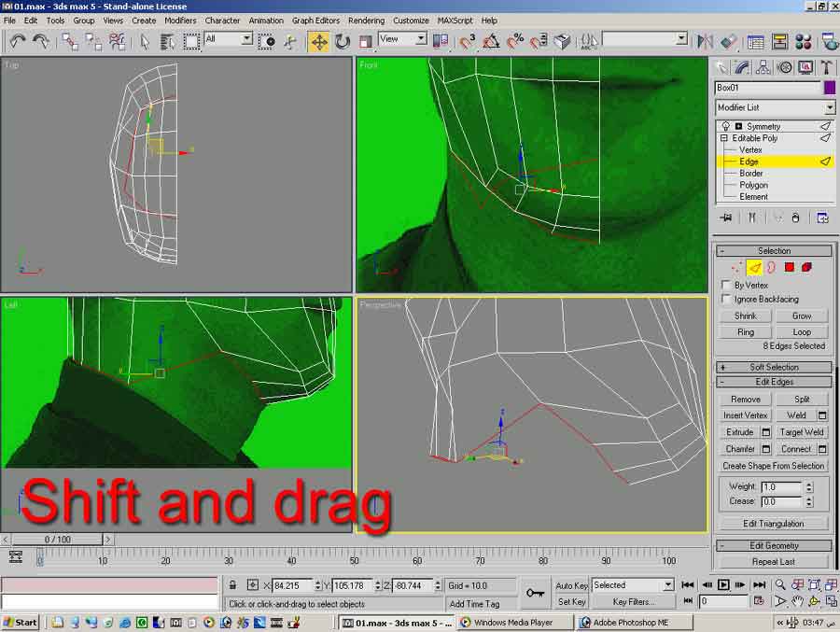Toggle the angle snap icon
The width and height of the screenshot is (840, 632).
click(491, 41)
